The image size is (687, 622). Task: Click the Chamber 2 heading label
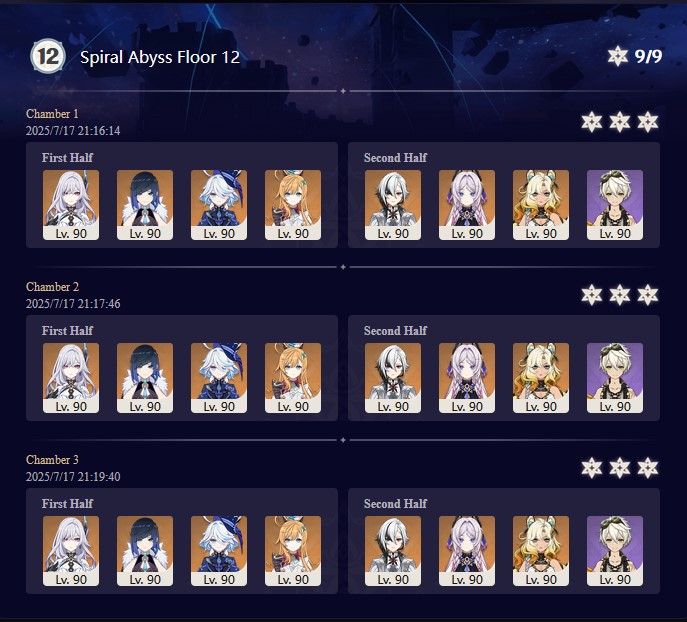[x=53, y=286]
